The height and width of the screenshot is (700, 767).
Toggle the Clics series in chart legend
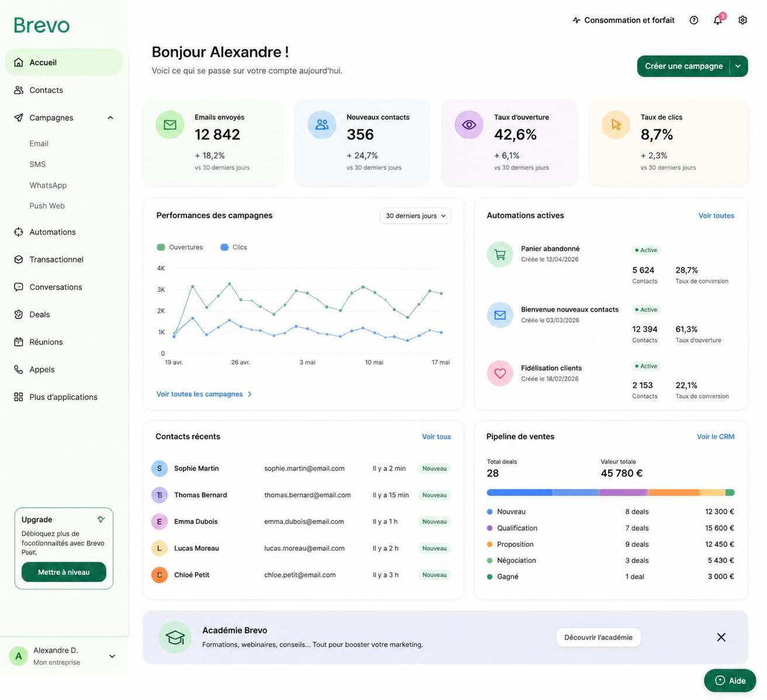pos(234,247)
